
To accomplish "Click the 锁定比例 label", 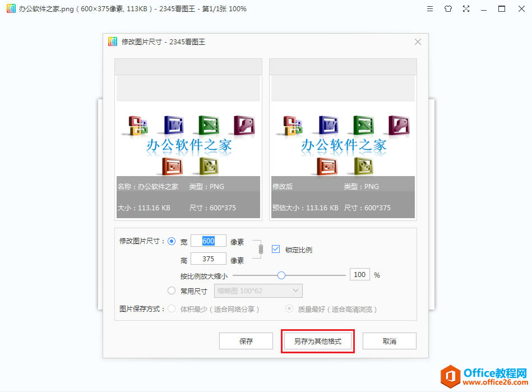I will pyautogui.click(x=299, y=250).
